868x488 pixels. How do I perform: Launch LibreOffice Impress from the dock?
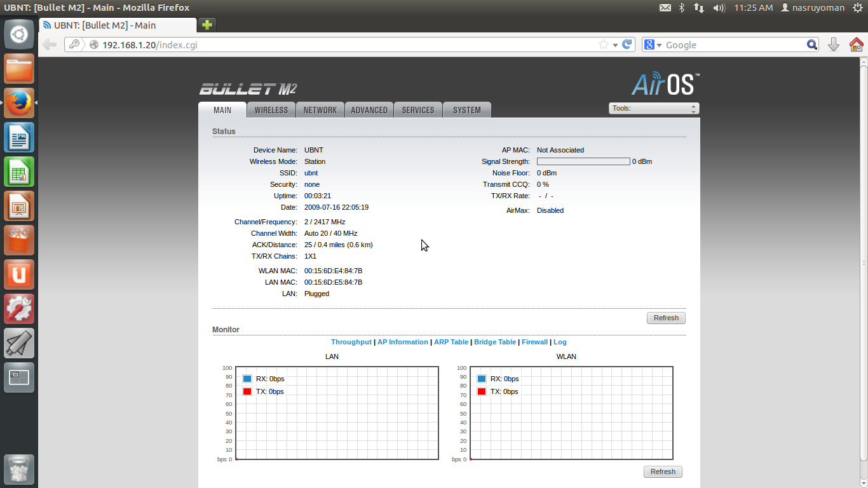pyautogui.click(x=19, y=206)
